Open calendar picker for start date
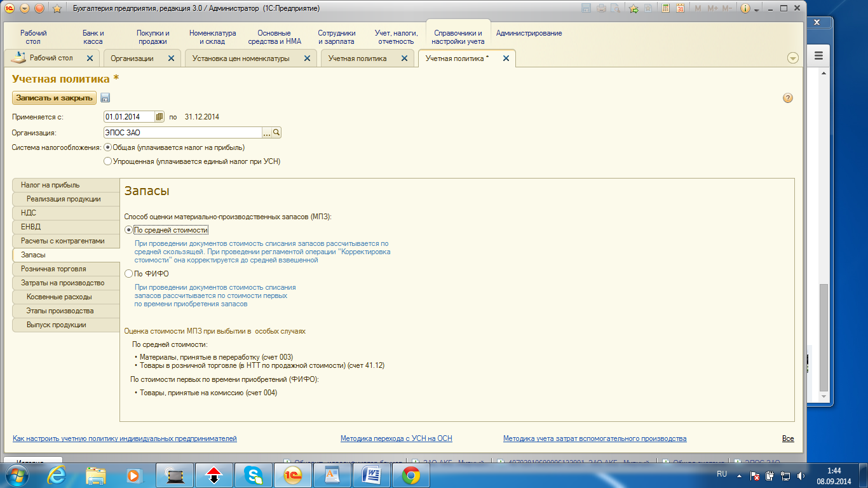Screen dimensions: 868x488 coord(159,117)
